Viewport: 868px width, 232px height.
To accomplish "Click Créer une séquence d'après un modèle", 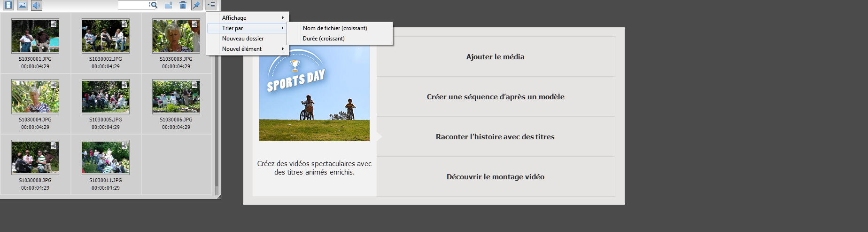I will [496, 97].
